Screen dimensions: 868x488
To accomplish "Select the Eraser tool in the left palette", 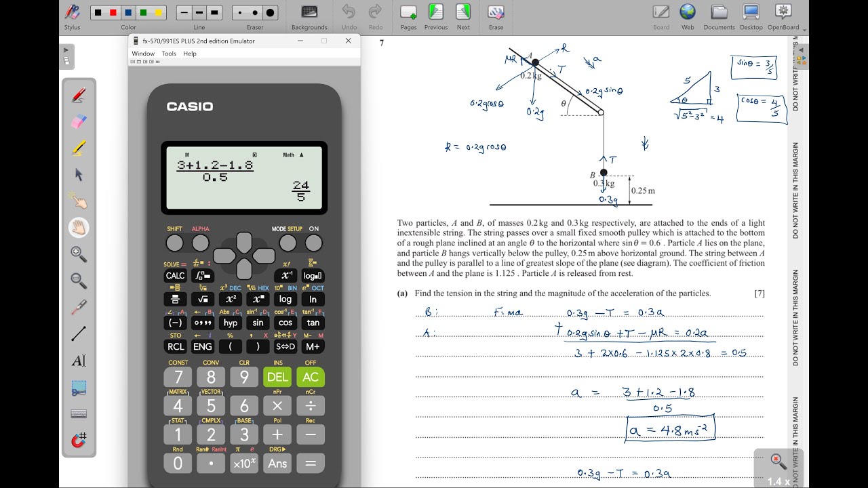I will (x=79, y=122).
